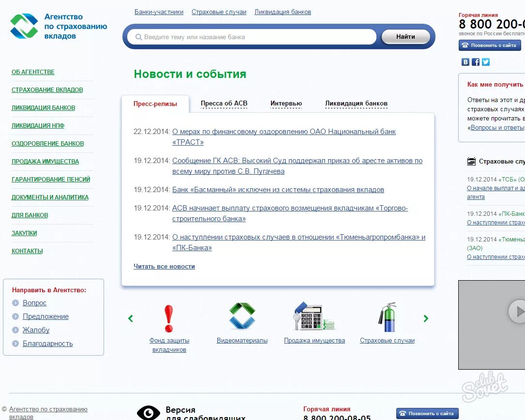Click the Жалобу link
Viewport: 525px width, 420px height.
click(x=36, y=330)
